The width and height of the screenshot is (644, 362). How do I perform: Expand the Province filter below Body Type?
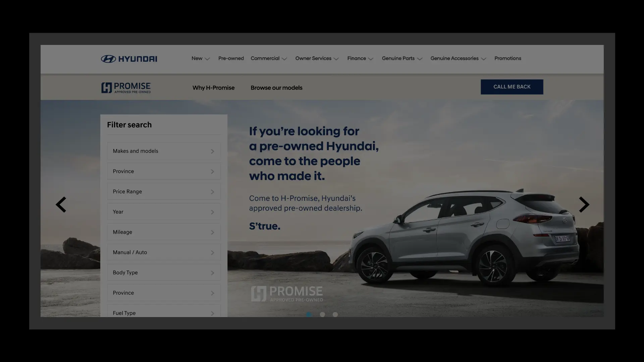(164, 293)
